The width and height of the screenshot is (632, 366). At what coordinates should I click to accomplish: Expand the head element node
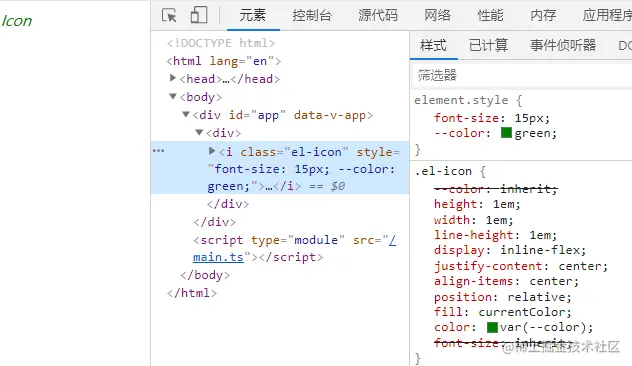click(x=173, y=78)
